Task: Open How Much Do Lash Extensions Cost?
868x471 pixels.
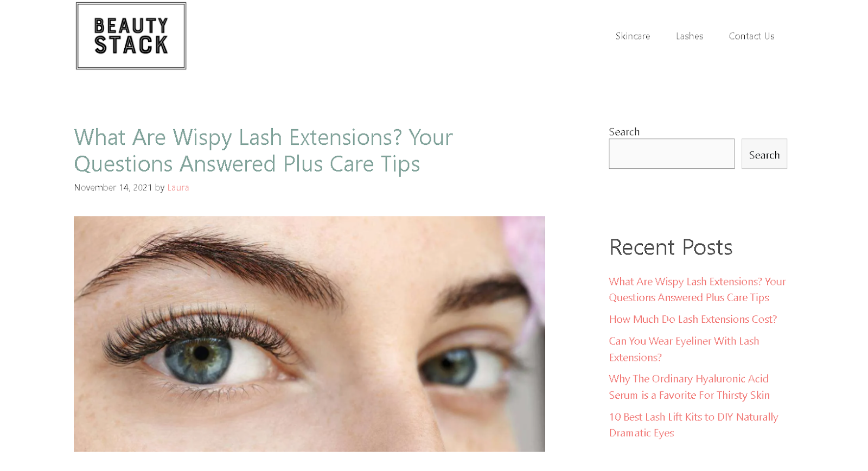Action: 693,319
